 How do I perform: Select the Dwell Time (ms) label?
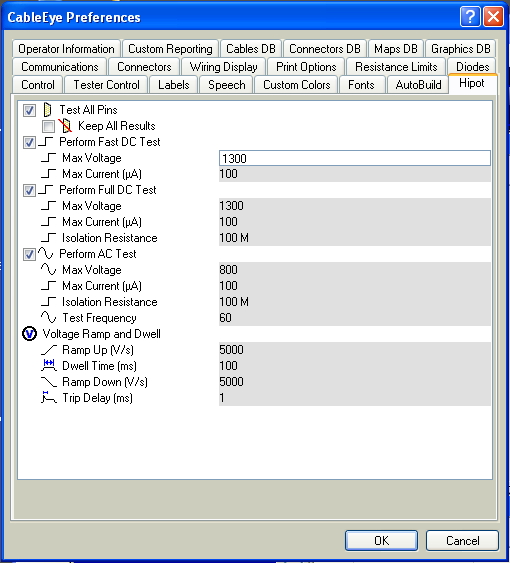point(99,366)
